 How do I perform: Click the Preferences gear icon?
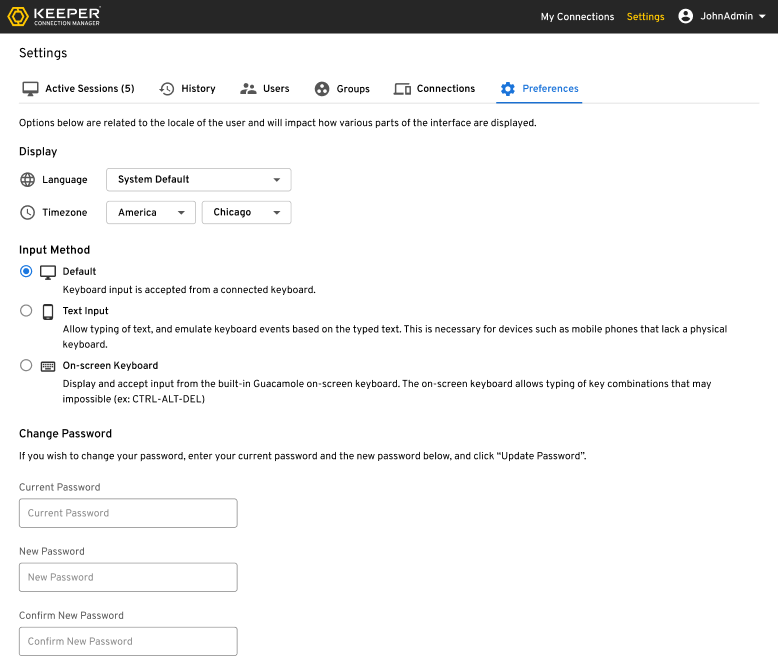tap(508, 89)
